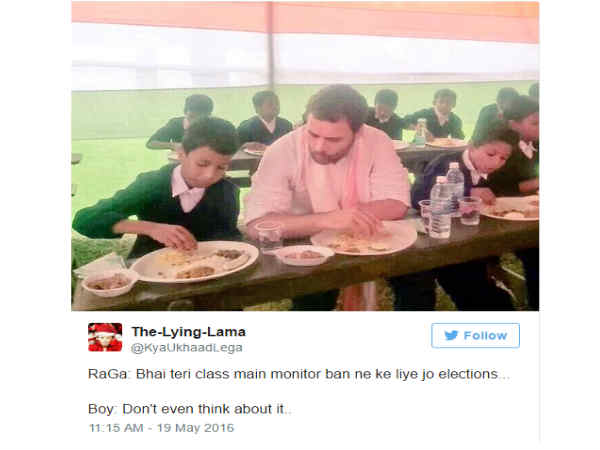
Task: Click the Twitter bird icon in Follow button
Action: click(451, 336)
